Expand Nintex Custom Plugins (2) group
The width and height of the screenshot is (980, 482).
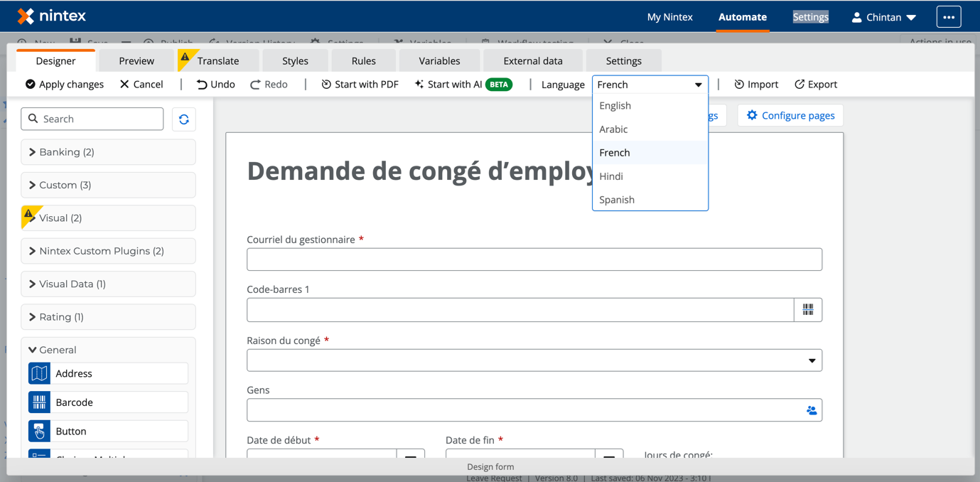tap(108, 251)
